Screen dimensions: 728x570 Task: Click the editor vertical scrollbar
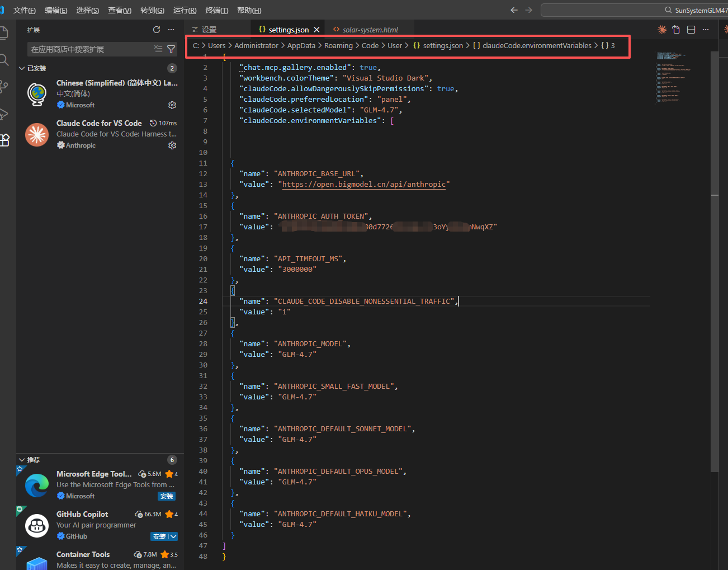715,263
